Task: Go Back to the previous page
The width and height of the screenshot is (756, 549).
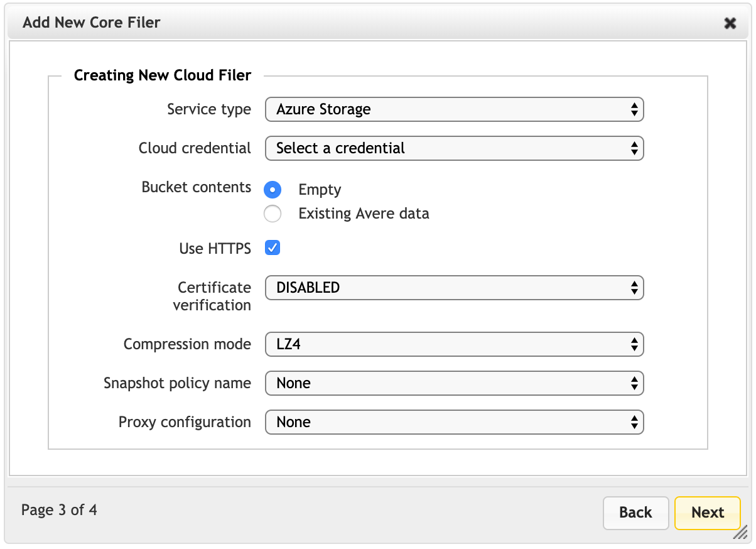Action: [x=635, y=513]
